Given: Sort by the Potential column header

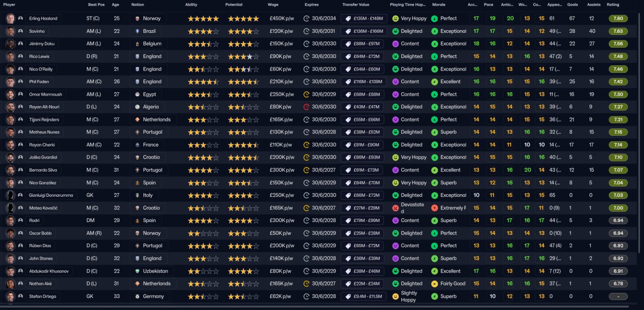Looking at the screenshot, I should (x=233, y=5).
